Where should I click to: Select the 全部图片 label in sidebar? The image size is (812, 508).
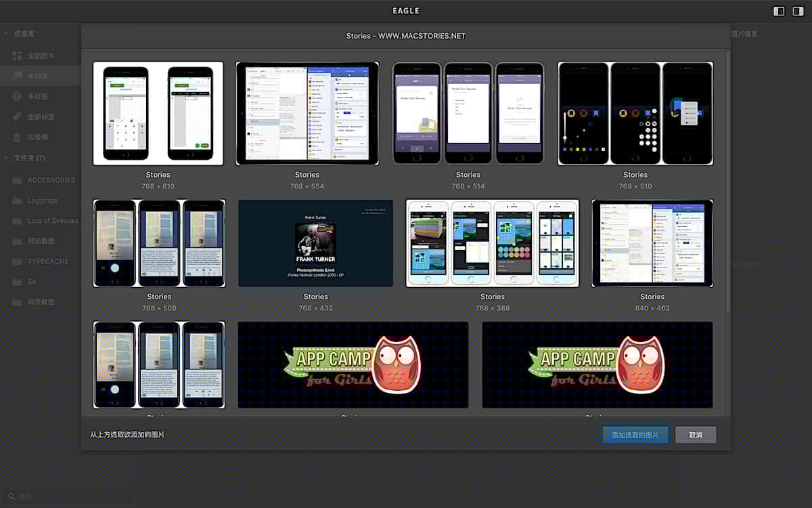click(41, 56)
